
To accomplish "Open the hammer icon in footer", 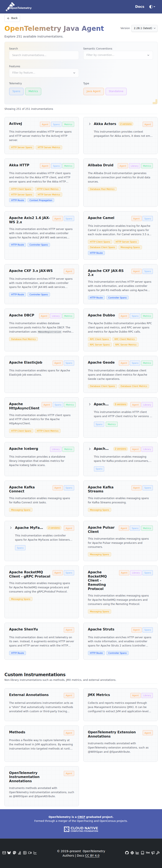I will (158, 853).
